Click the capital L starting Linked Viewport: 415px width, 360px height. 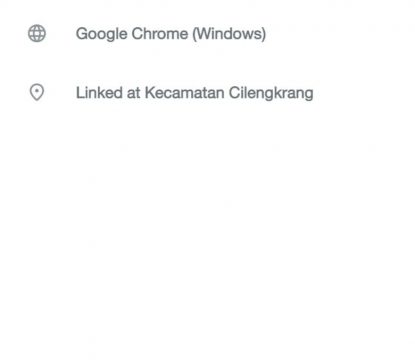coord(80,92)
